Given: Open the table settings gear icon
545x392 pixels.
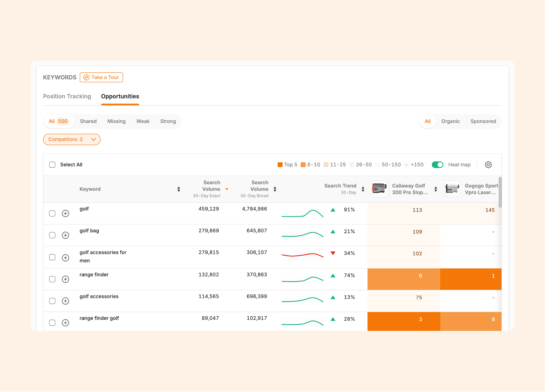Looking at the screenshot, I should (x=488, y=165).
